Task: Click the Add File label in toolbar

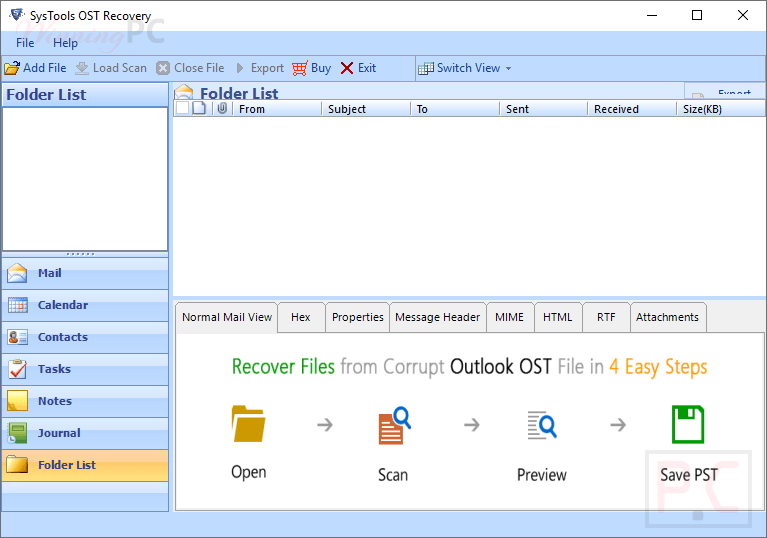Action: (x=45, y=68)
